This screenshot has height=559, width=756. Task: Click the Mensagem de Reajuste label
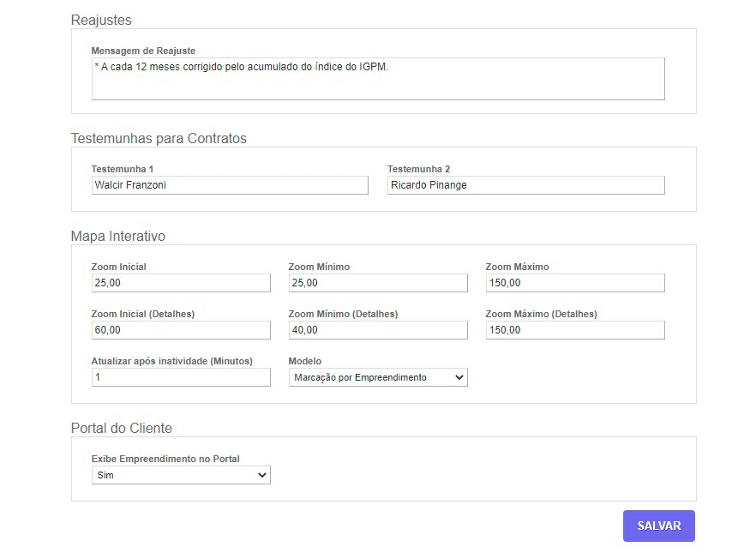[x=143, y=51]
